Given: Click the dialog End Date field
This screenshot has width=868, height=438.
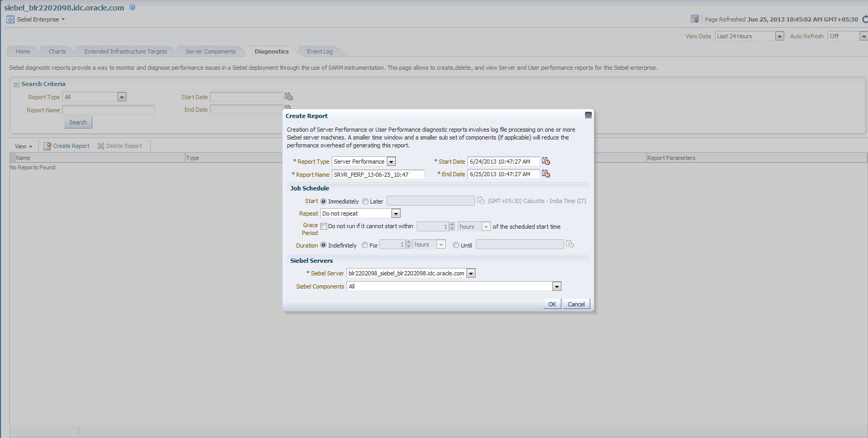Looking at the screenshot, I should pyautogui.click(x=503, y=174).
